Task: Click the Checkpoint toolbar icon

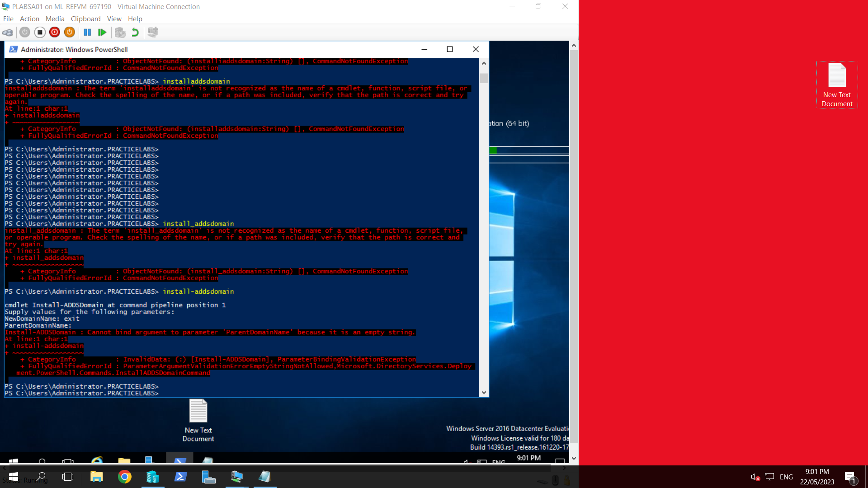Action: pos(120,33)
